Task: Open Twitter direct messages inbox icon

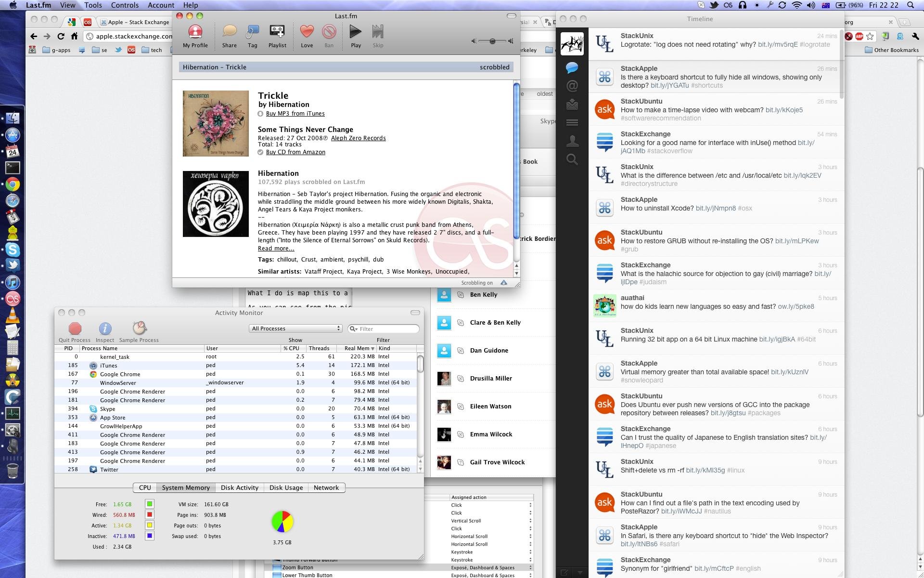Action: coord(572,104)
